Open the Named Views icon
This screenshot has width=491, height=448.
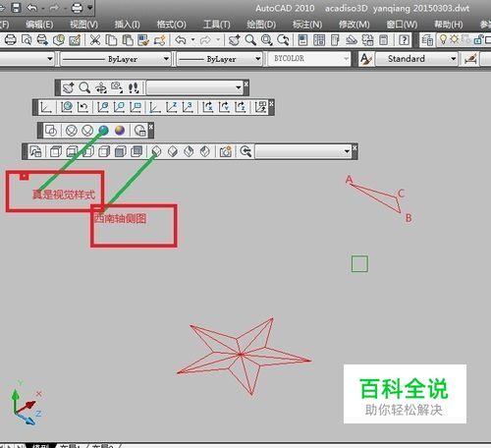35,151
